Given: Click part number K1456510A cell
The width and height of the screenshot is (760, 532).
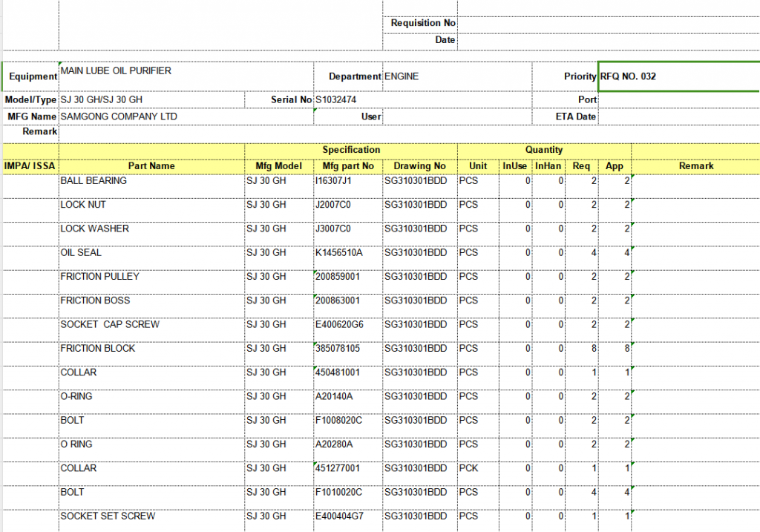Looking at the screenshot, I should point(348,253).
